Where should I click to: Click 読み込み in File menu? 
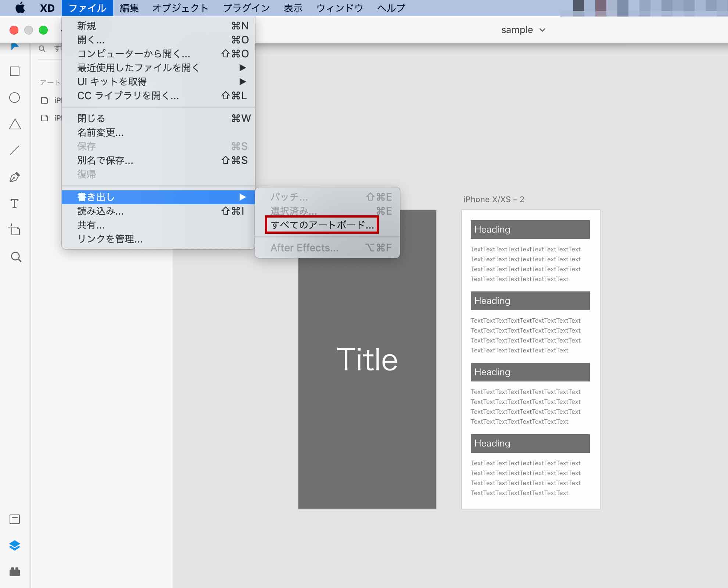[x=100, y=211]
